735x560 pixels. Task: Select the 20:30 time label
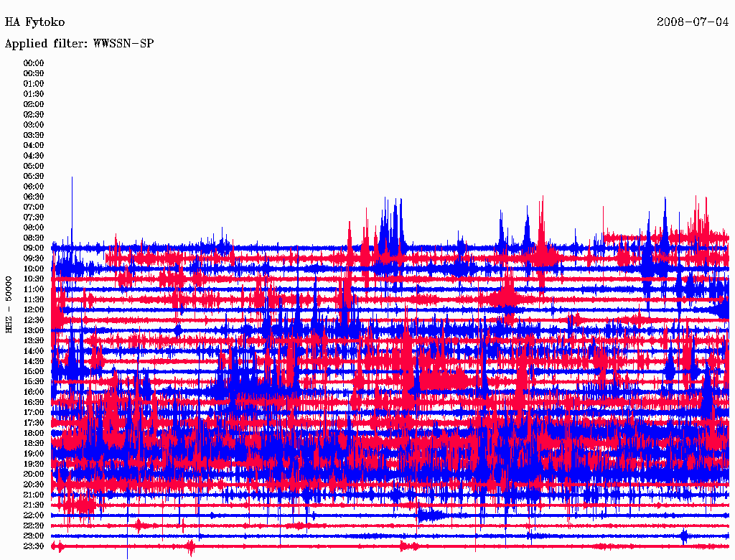pos(34,485)
